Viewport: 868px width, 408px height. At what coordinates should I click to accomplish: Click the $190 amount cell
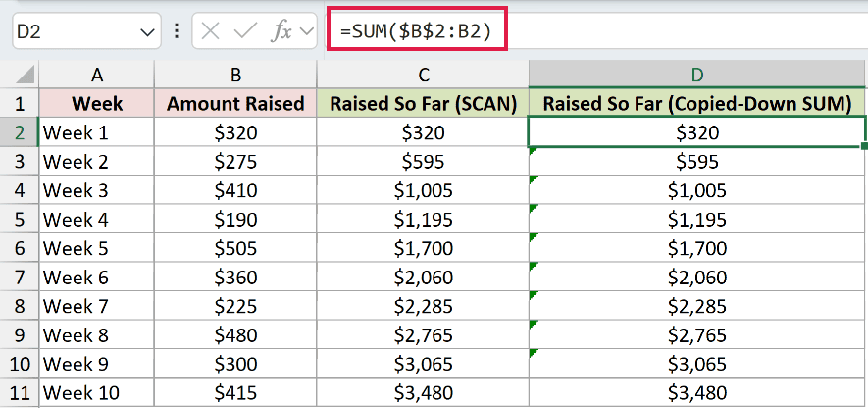235,220
